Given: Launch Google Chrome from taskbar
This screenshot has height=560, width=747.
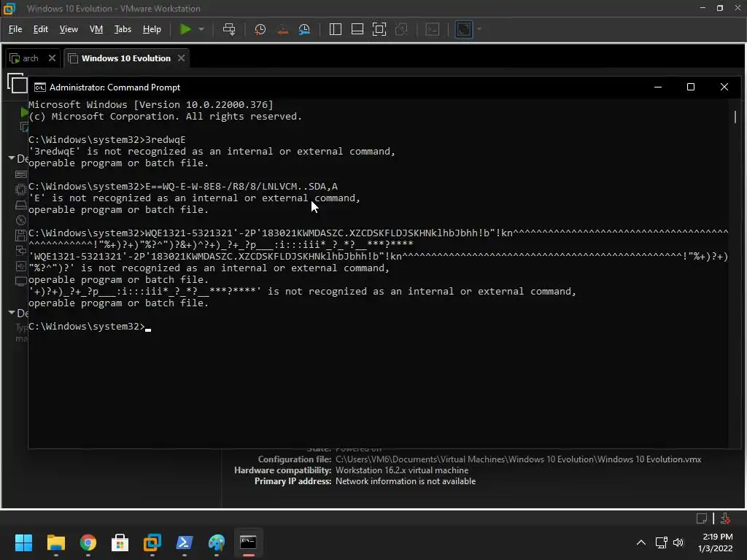Looking at the screenshot, I should tap(88, 542).
